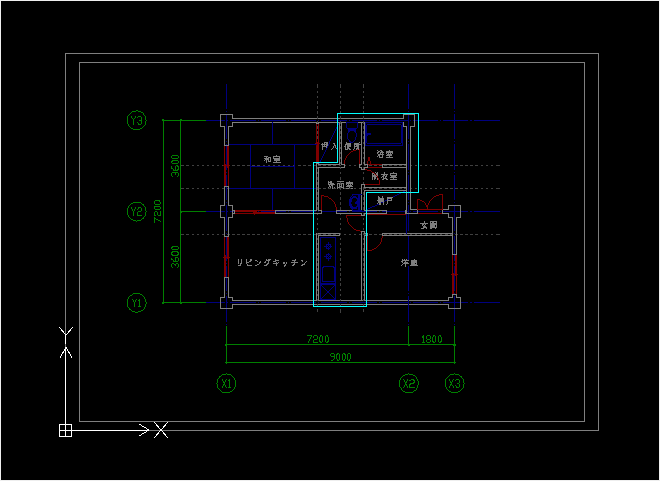Select the X1 grid axis bubble
The height and width of the screenshot is (481, 660).
(x=226, y=383)
